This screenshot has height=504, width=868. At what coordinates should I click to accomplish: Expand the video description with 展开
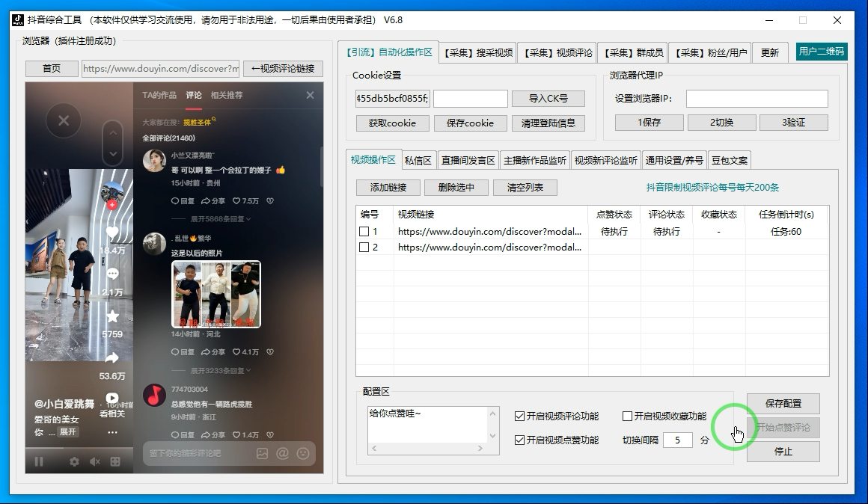(67, 432)
